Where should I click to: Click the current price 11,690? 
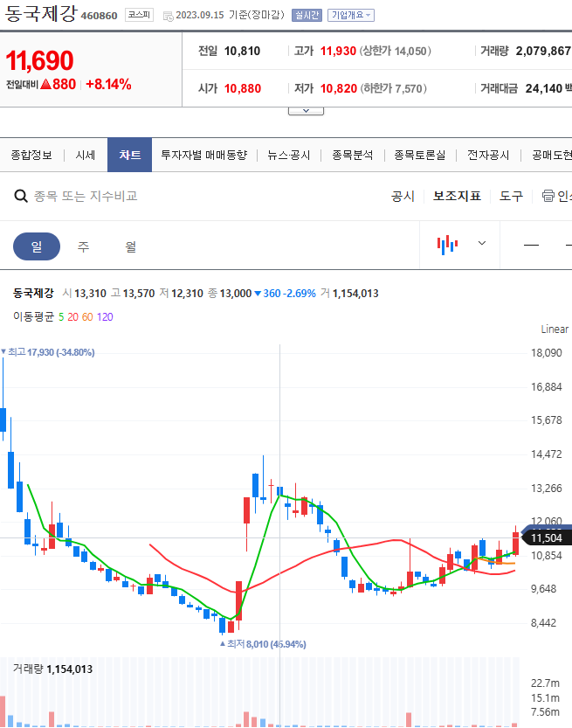[x=40, y=61]
